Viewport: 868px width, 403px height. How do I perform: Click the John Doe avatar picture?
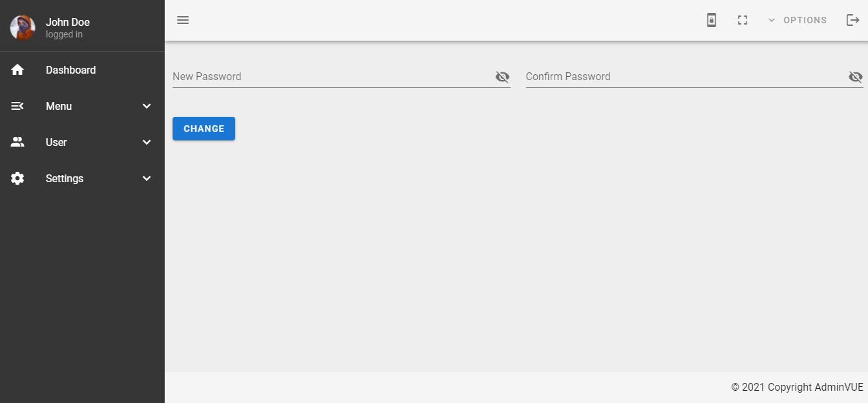point(23,28)
